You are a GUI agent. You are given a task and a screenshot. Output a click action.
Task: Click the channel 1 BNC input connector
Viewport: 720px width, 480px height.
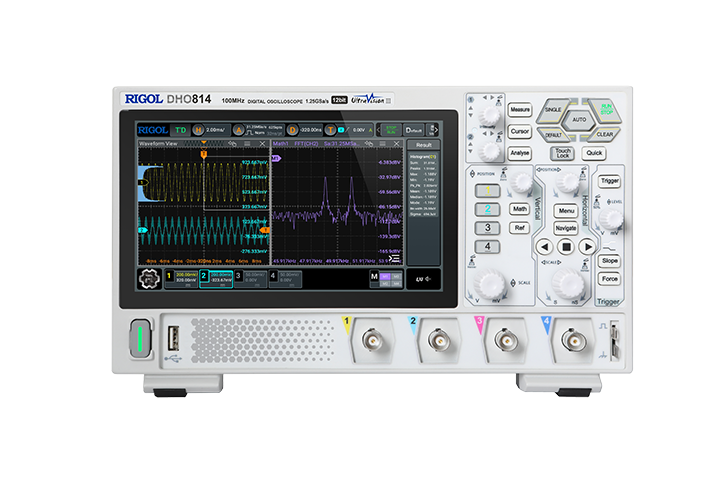coord(372,340)
